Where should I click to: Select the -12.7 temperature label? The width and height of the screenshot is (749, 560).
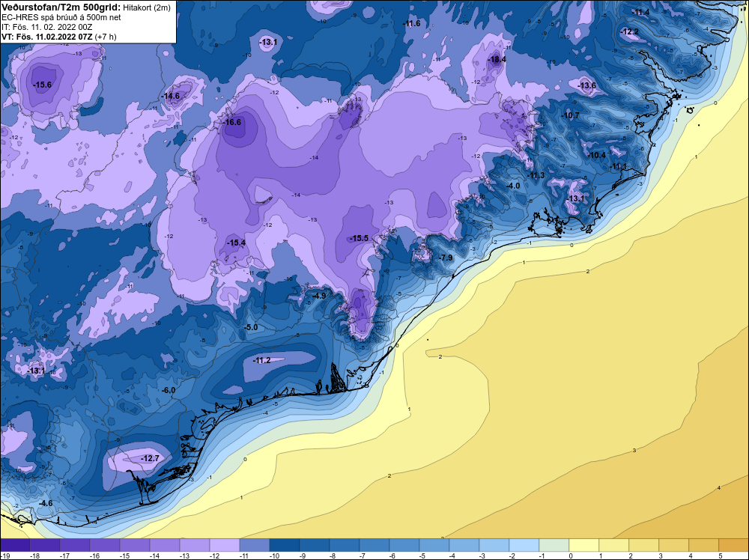tap(150, 458)
